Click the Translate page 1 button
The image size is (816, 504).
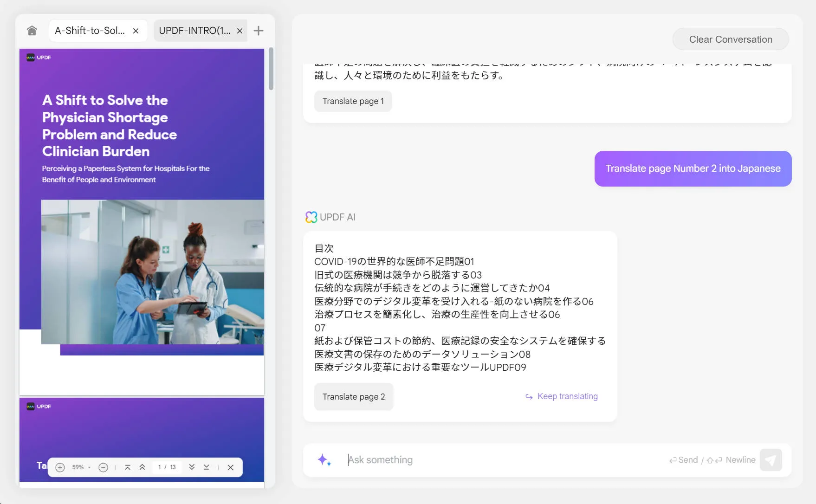point(353,101)
